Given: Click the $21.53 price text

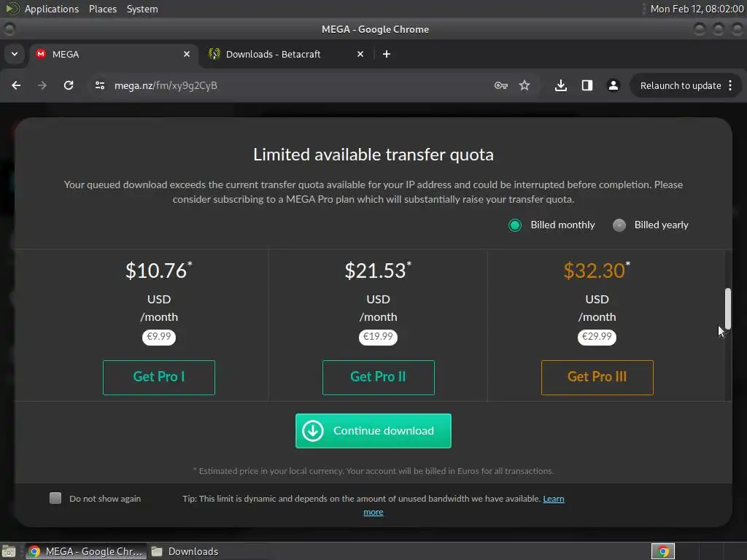Looking at the screenshot, I should click(378, 271).
